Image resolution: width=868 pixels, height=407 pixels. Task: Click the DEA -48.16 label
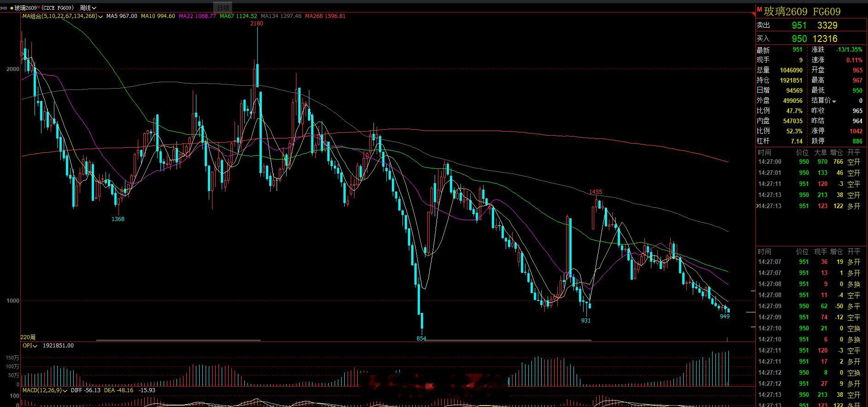[x=118, y=390]
